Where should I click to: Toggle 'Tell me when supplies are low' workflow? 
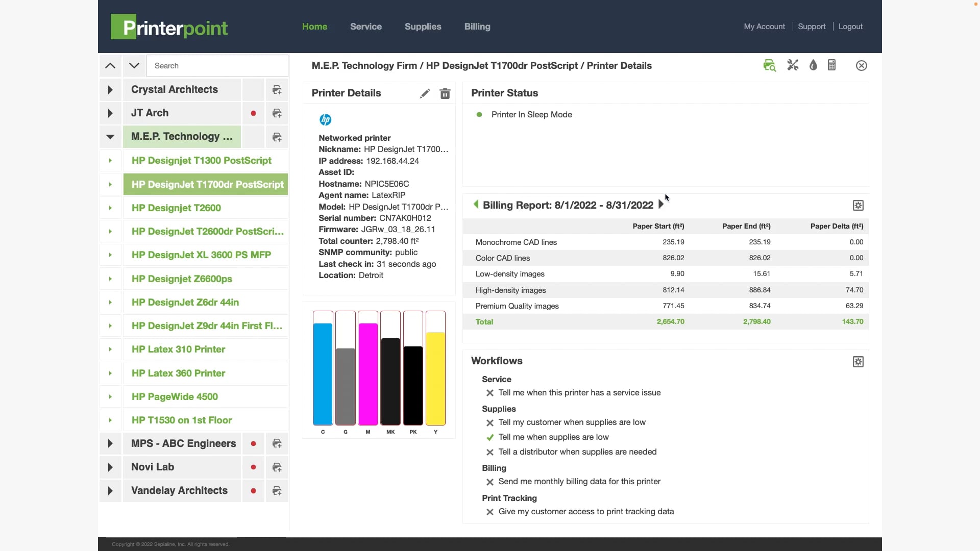(x=490, y=437)
